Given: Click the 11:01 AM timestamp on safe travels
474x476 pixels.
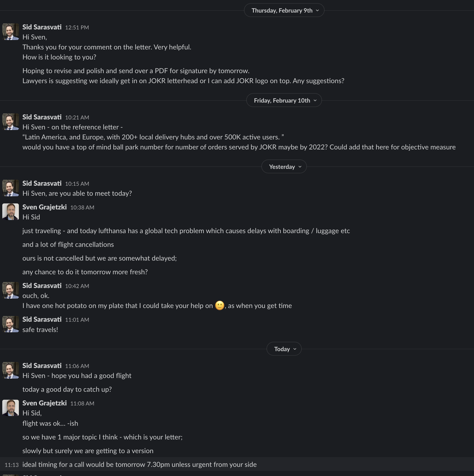Looking at the screenshot, I should point(77,320).
